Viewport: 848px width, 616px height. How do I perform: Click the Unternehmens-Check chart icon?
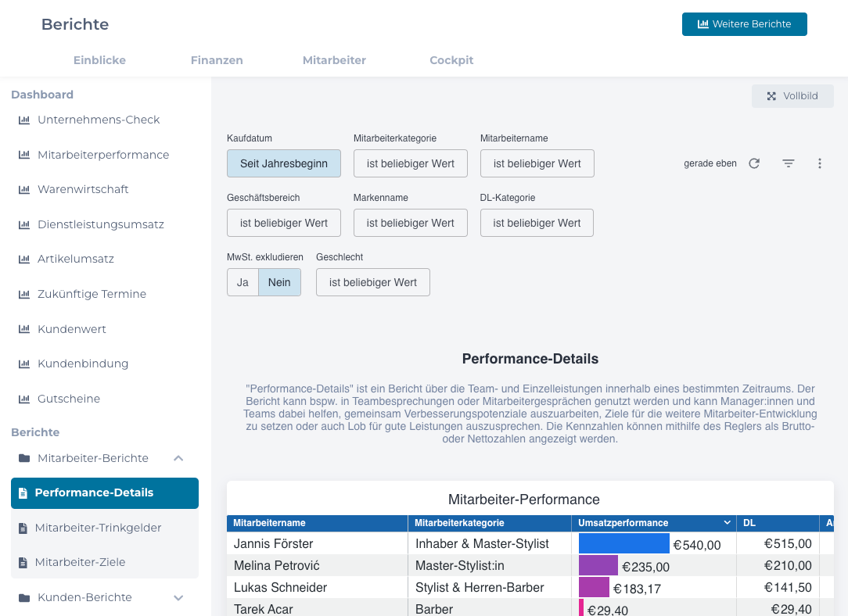point(23,120)
